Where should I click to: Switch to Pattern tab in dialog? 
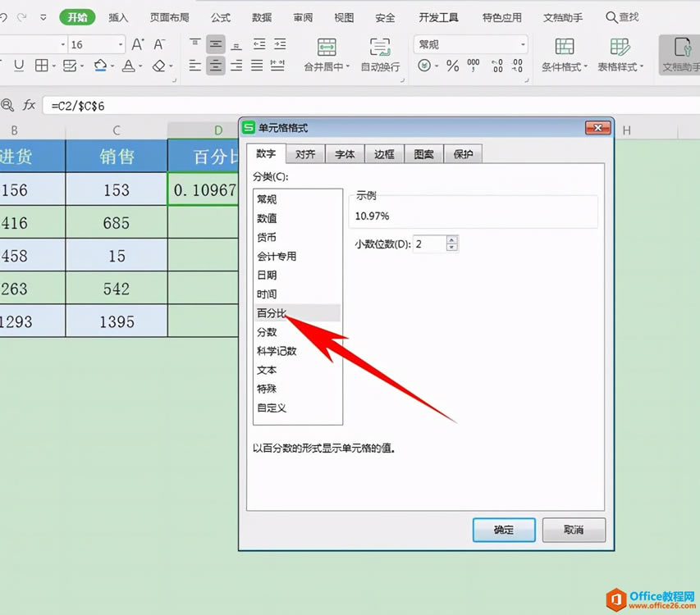coord(423,154)
